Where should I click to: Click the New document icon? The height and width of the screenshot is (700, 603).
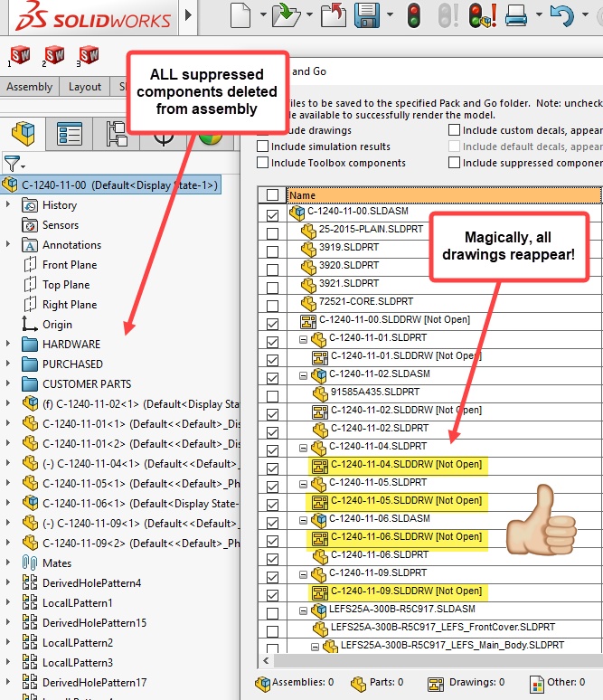240,14
